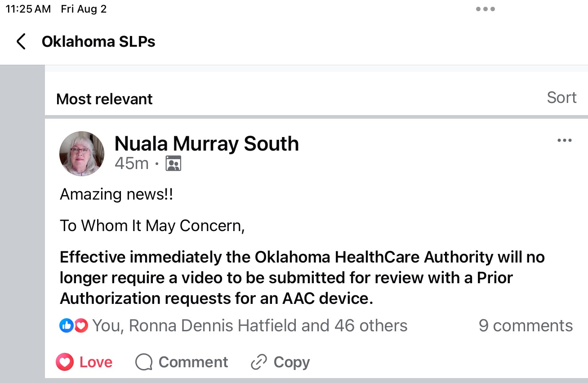Image resolution: width=588 pixels, height=383 pixels.
Task: Tap the iPad multitasking three-dots at top
Action: point(486,9)
